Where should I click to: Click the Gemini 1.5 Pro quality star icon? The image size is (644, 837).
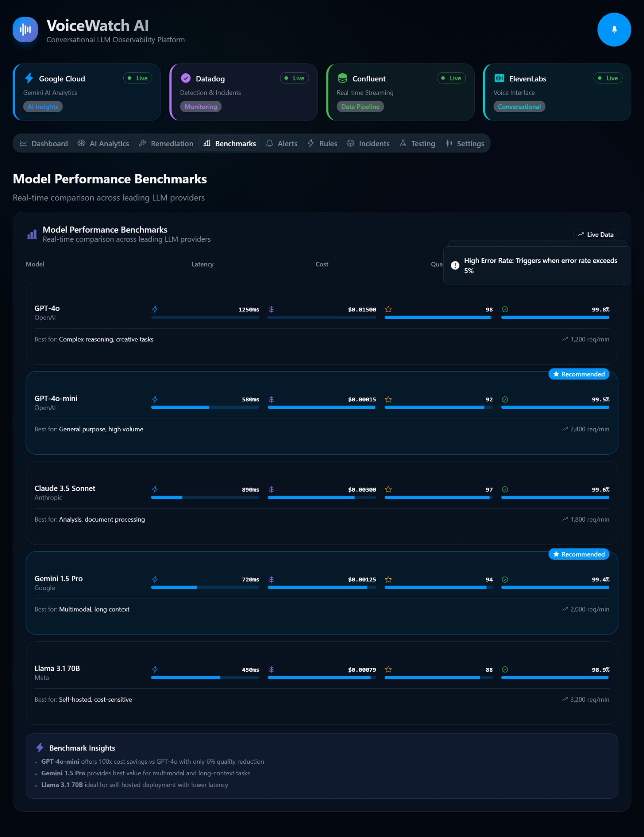coord(388,579)
